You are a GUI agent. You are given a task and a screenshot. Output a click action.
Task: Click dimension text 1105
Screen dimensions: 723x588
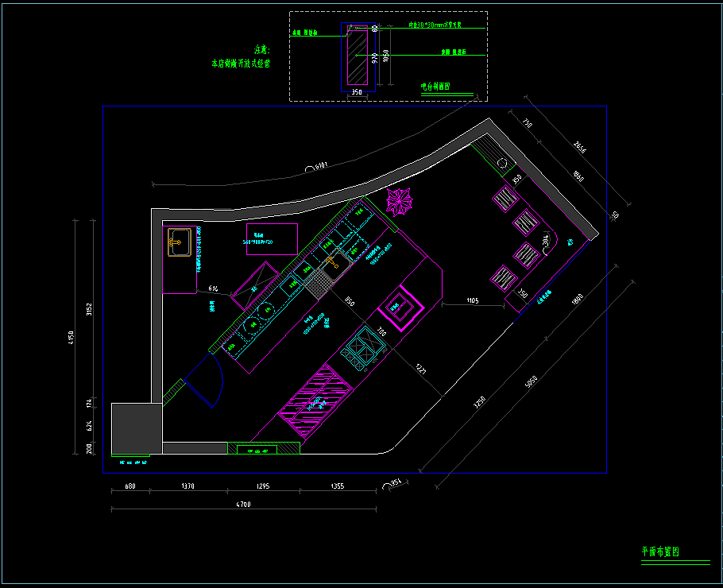473,300
